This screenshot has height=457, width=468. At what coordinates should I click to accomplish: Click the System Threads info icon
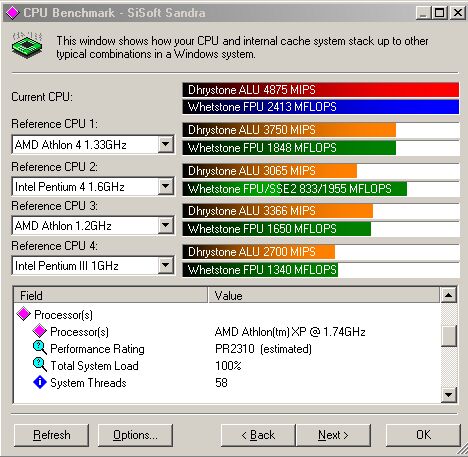point(40,382)
